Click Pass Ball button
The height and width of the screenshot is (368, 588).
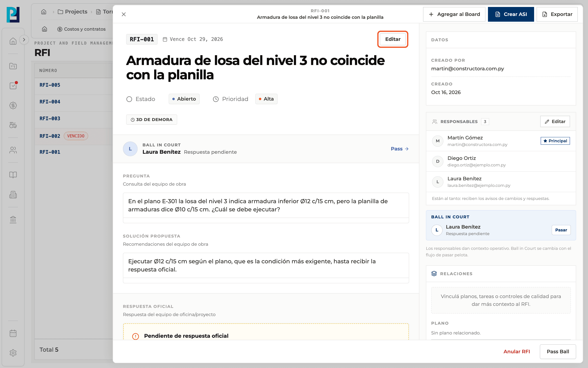pos(558,351)
